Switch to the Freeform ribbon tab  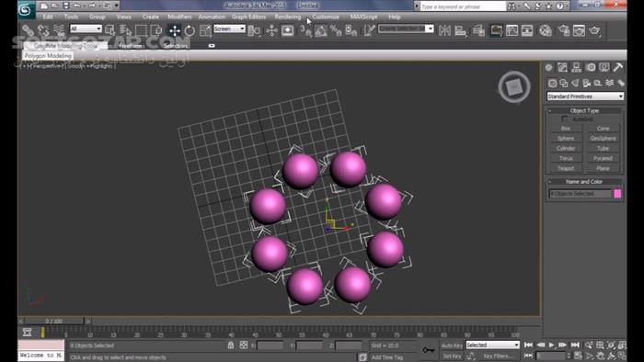[131, 46]
